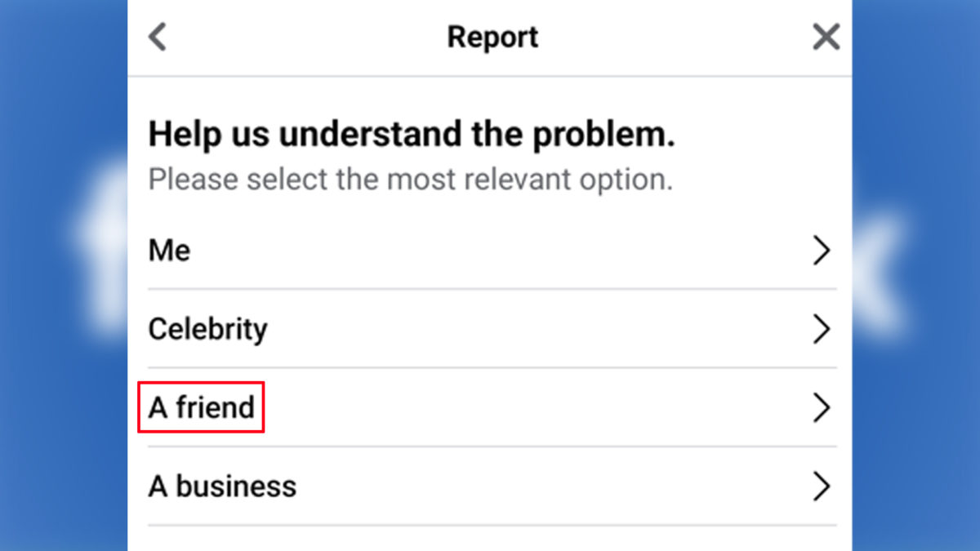Choose the "A business" option label

point(222,487)
